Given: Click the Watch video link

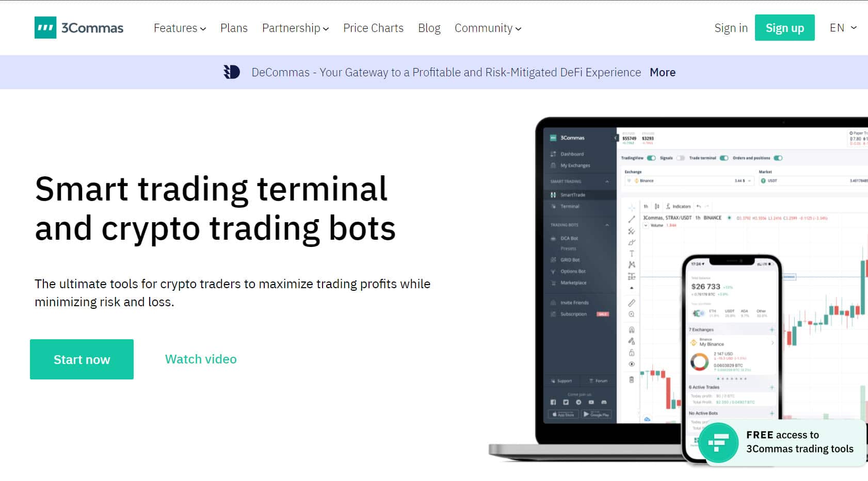Looking at the screenshot, I should (x=201, y=359).
